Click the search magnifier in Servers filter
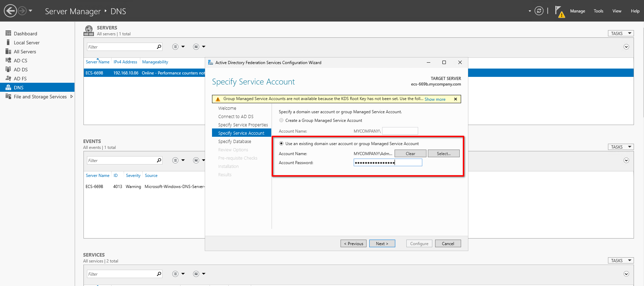 (159, 47)
